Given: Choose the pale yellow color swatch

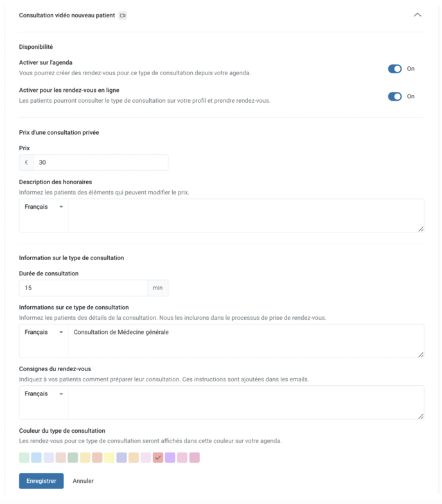Looking at the screenshot, I should pyautogui.click(x=109, y=457).
